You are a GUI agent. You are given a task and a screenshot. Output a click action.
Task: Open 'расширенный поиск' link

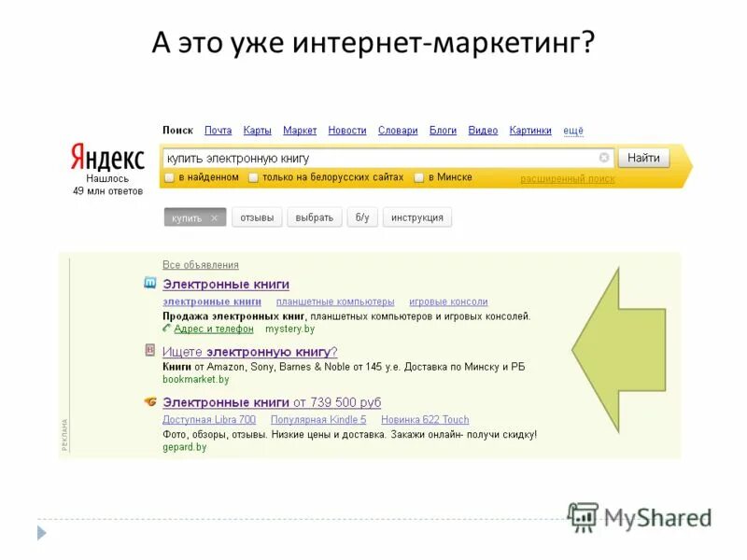568,179
